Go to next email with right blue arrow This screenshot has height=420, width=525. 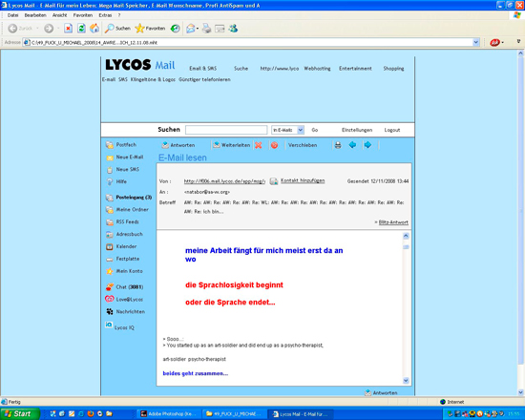[367, 145]
